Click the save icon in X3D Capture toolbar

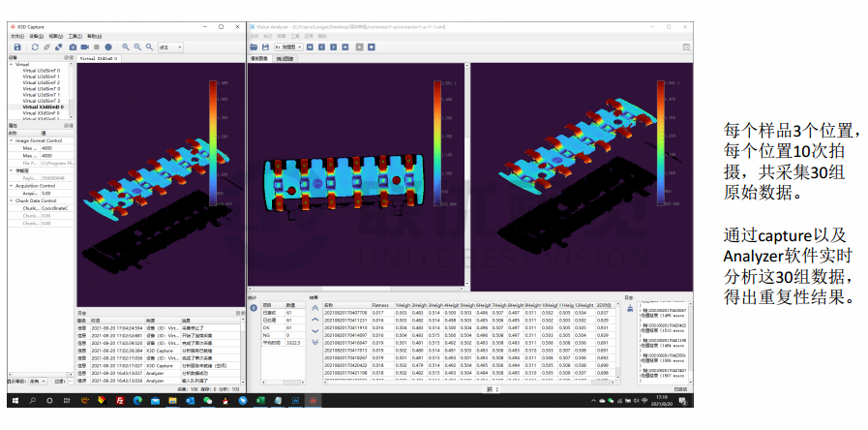16,46
